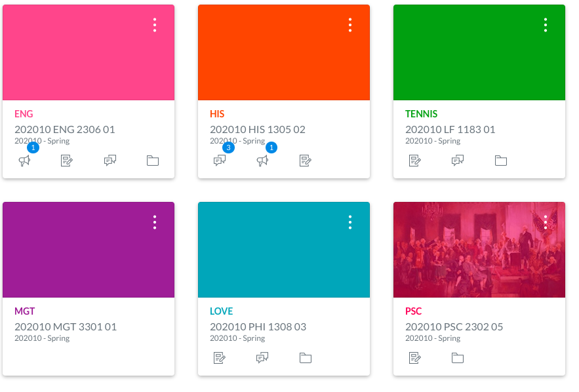The width and height of the screenshot is (579, 392).
Task: Open options menu on ENG card
Action: tap(155, 25)
